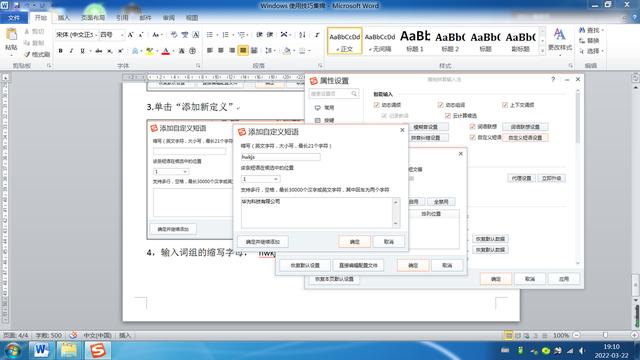The height and width of the screenshot is (360, 640).
Task: Click the Paste icon in the clipboard group
Action: pos(11,36)
